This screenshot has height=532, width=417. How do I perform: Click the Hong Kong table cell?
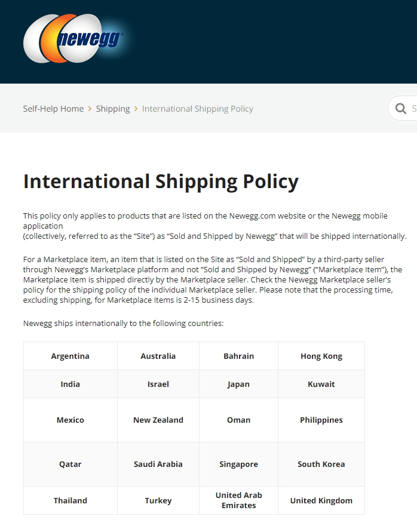tap(321, 356)
